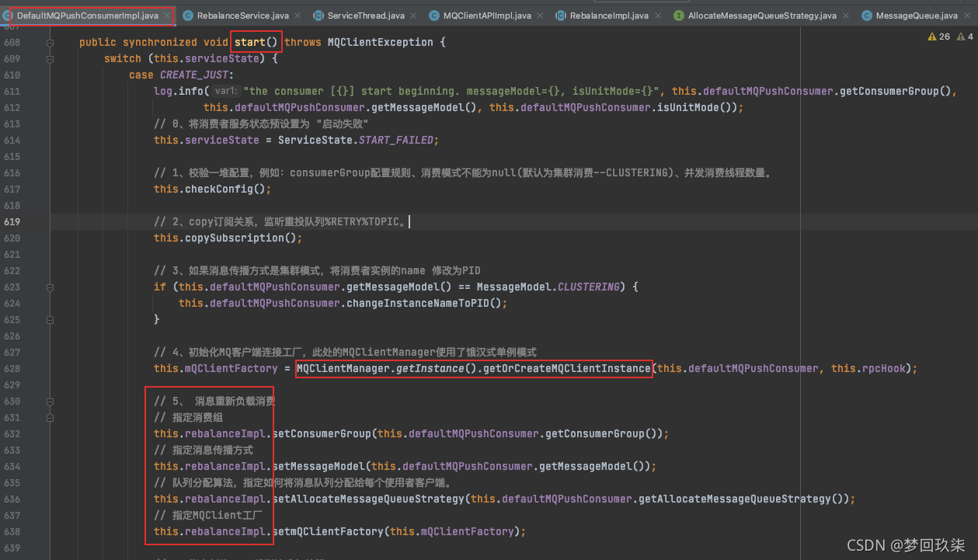Fold the comment block starting line 630

click(50, 402)
